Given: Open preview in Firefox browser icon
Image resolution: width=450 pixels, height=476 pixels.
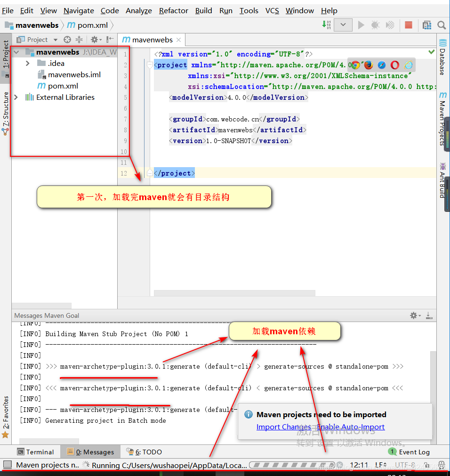Looking at the screenshot, I should point(369,65).
